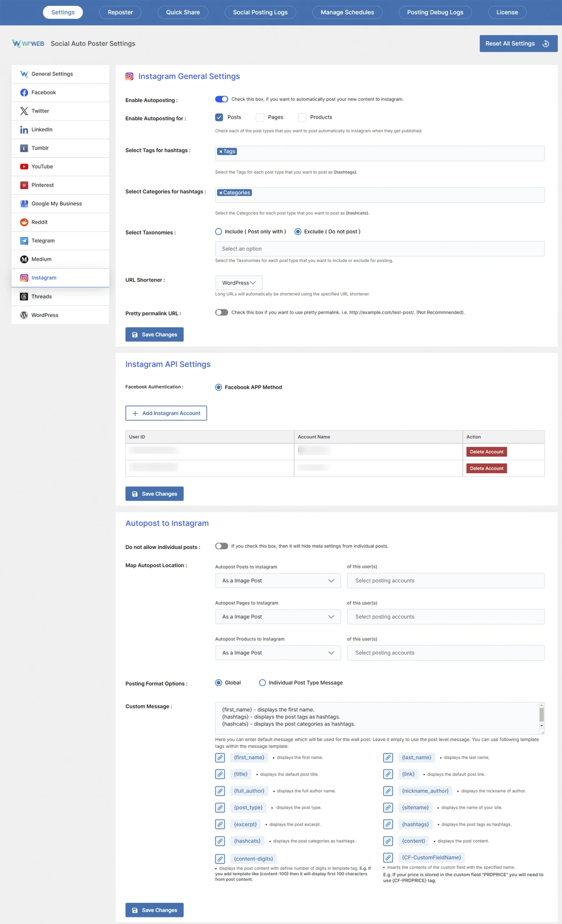Open Telegram via its sidebar icon

click(x=24, y=241)
